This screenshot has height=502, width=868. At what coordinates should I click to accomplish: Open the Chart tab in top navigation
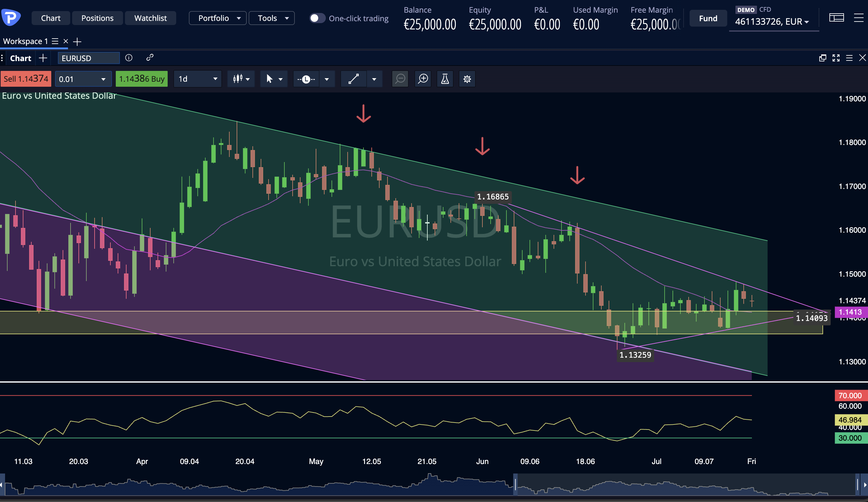point(51,18)
